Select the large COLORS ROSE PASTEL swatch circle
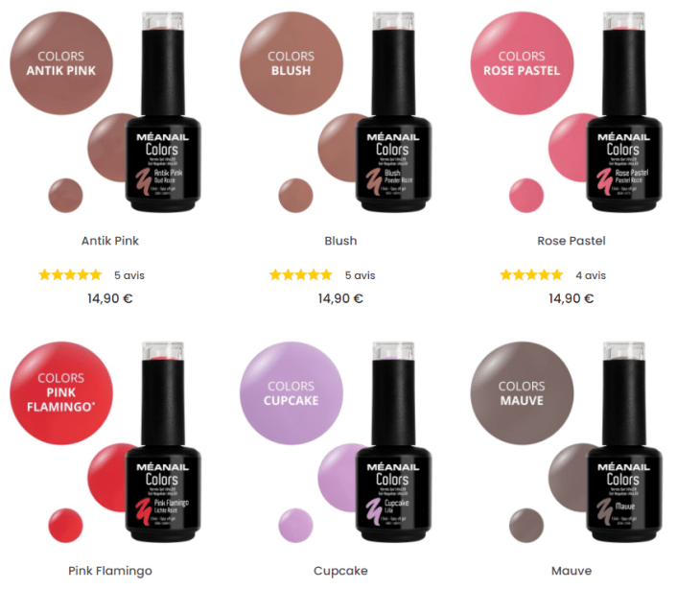This screenshot has width=700, height=590. [522, 63]
